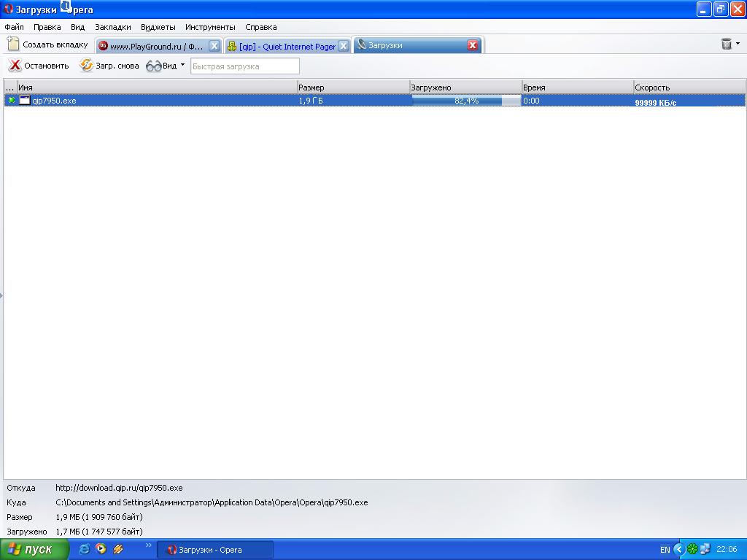The height and width of the screenshot is (560, 747).
Task: Click the green flower tray icon
Action: tap(692, 549)
